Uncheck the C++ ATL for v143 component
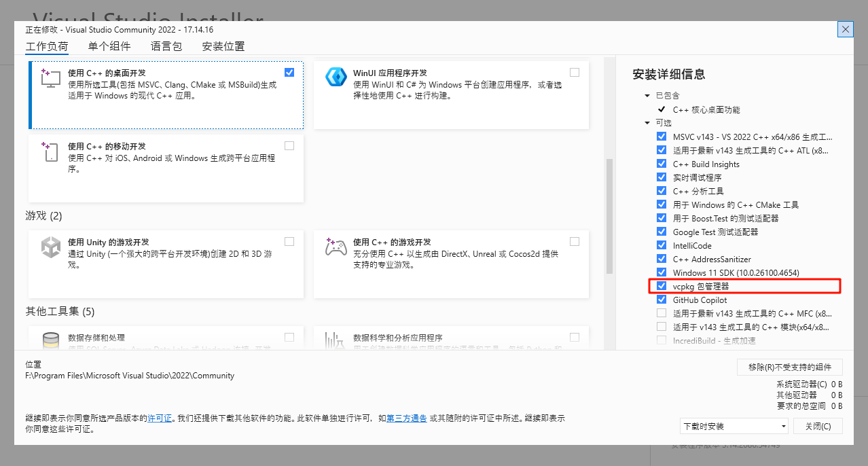The image size is (868, 466). tap(662, 150)
